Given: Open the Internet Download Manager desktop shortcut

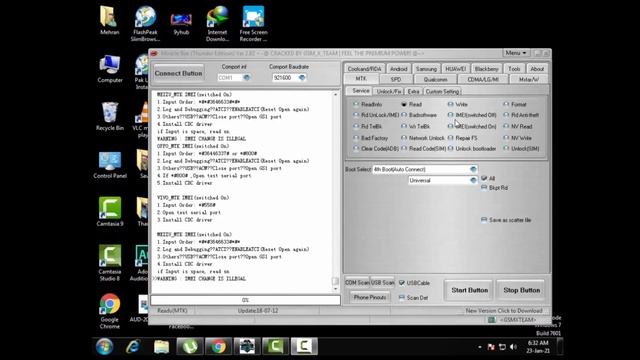Looking at the screenshot, I should [x=217, y=24].
